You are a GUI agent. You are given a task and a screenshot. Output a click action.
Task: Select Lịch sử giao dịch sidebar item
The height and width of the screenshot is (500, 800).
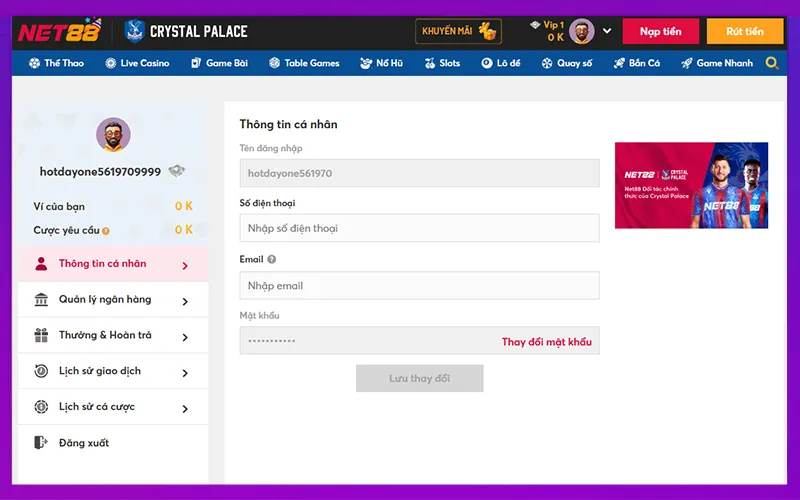pos(113,371)
